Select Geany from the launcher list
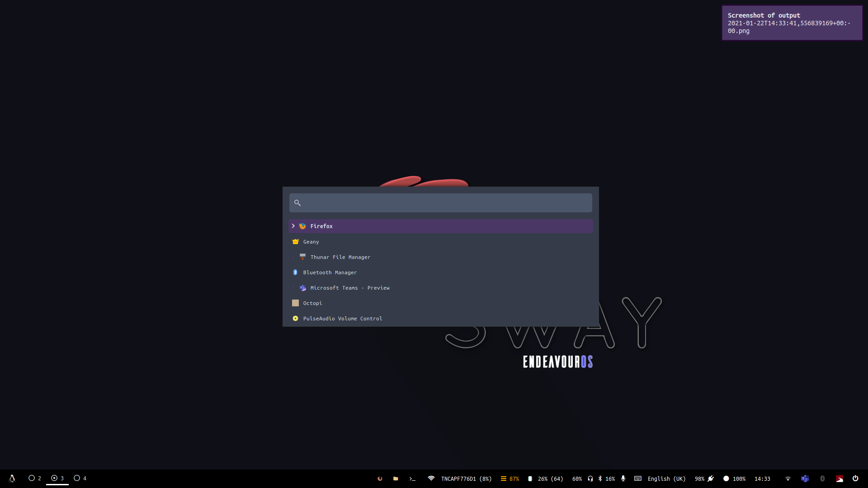 tap(311, 242)
